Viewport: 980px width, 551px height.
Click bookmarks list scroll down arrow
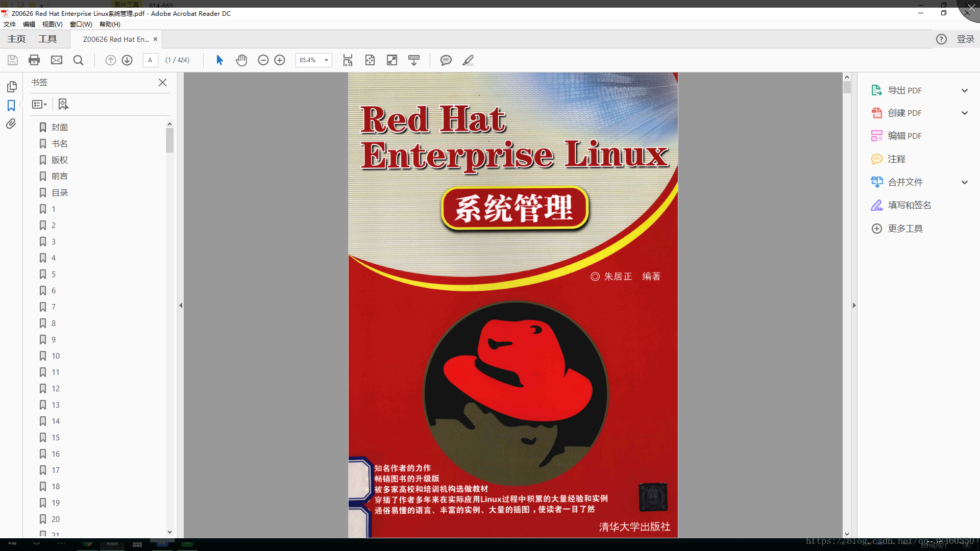(169, 532)
